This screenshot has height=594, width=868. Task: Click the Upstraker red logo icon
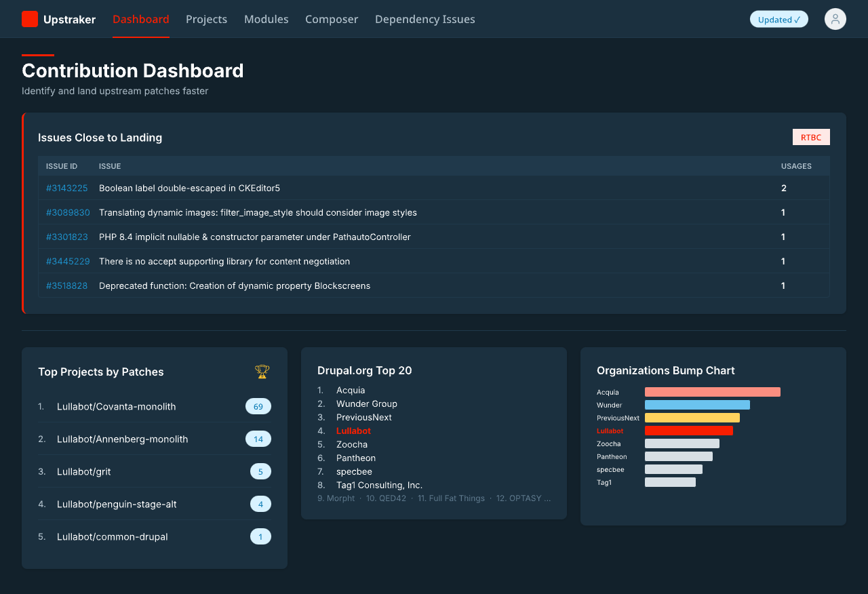pos(30,18)
